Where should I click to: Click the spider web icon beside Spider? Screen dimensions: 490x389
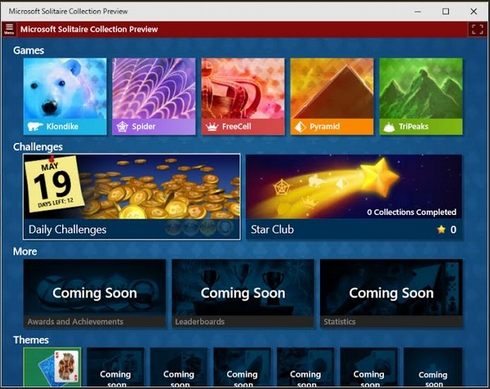[122, 127]
